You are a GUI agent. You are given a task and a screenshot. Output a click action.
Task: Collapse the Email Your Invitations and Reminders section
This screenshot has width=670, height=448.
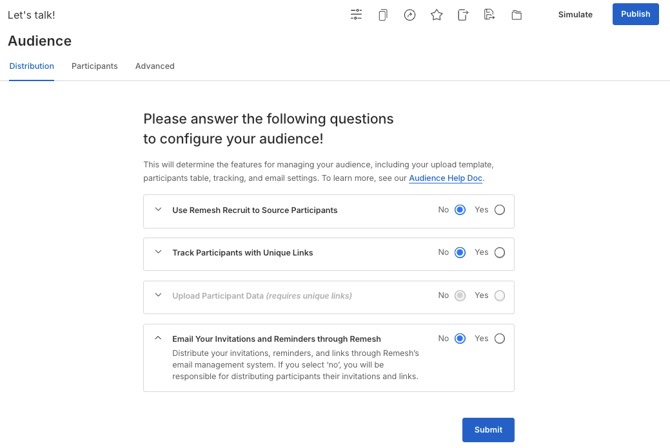pos(158,339)
